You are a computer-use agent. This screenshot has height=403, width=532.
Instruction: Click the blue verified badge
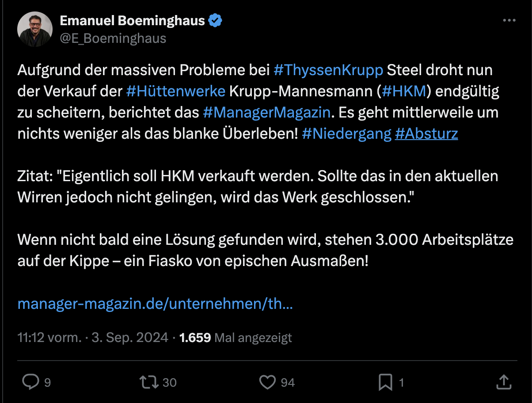click(215, 20)
